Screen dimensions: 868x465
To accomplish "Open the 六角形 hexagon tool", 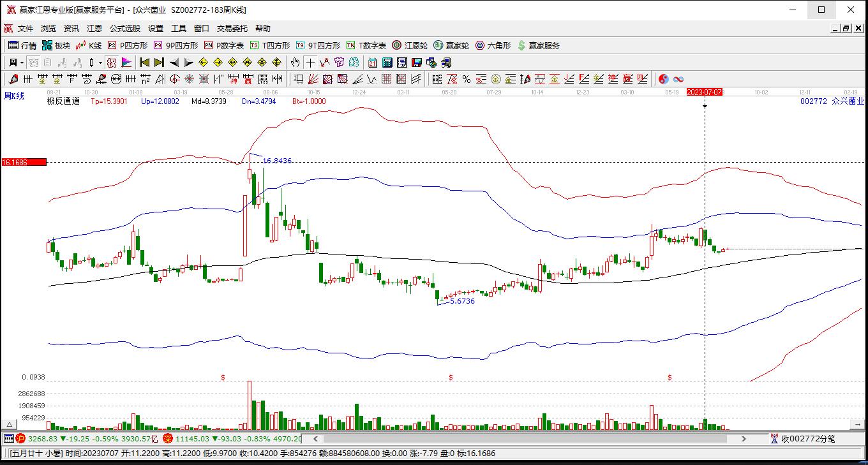I will 493,45.
